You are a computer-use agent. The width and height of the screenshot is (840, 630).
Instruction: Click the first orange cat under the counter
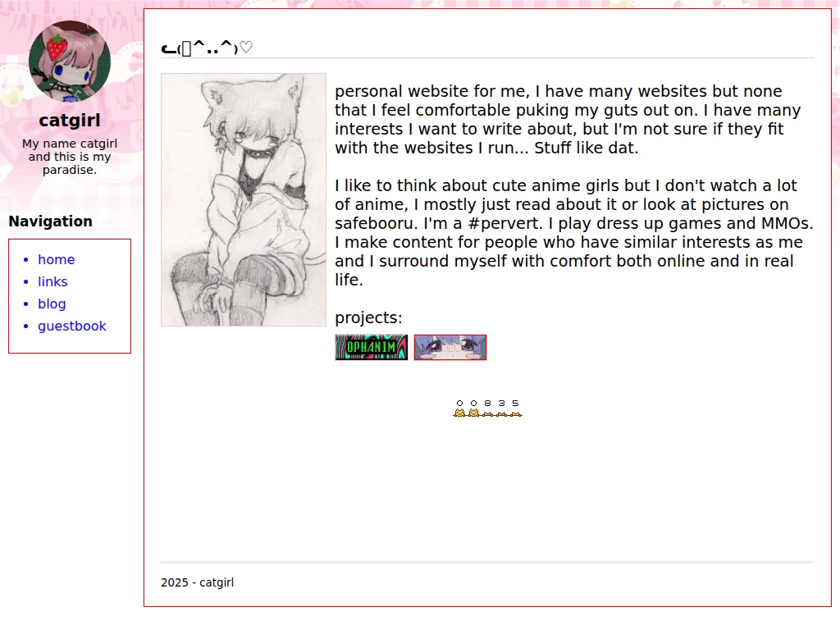click(459, 413)
